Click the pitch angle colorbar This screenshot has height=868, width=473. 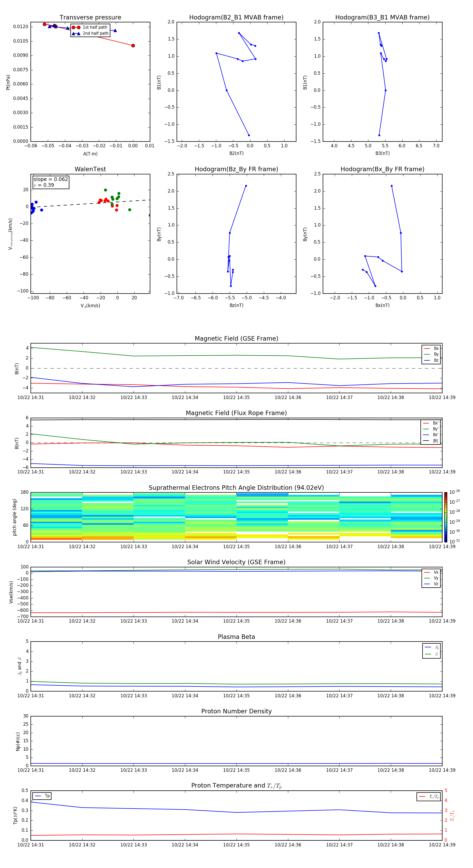point(445,517)
